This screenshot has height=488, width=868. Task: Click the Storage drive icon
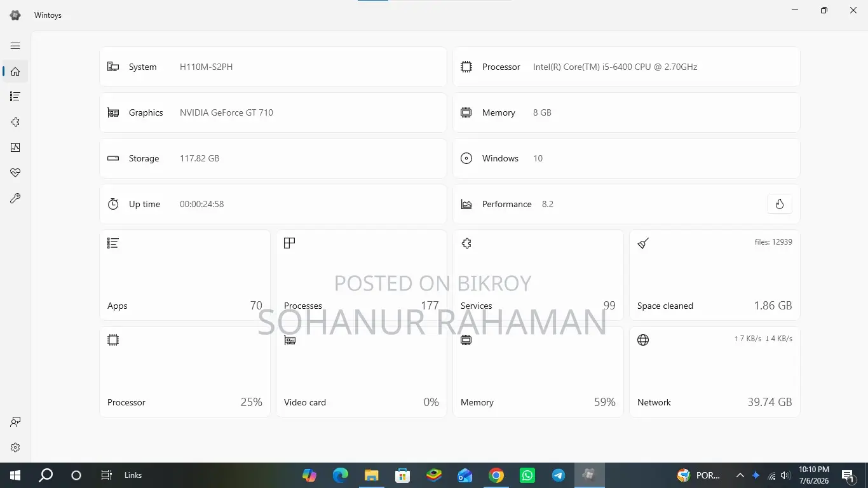(113, 158)
